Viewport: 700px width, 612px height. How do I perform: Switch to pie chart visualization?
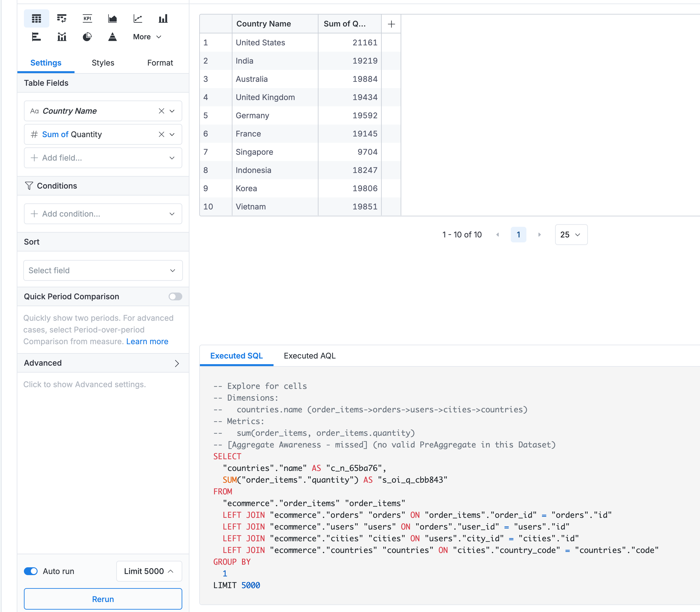87,37
